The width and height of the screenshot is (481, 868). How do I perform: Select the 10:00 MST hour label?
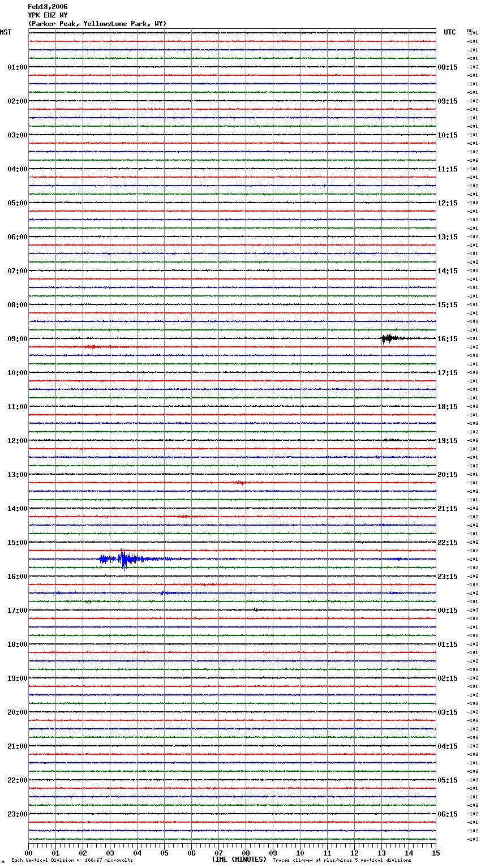(18, 373)
